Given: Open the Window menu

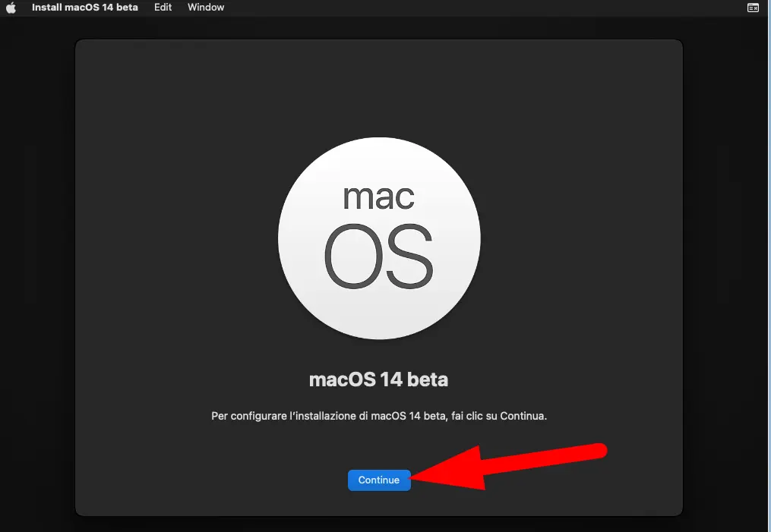Looking at the screenshot, I should click(206, 8).
